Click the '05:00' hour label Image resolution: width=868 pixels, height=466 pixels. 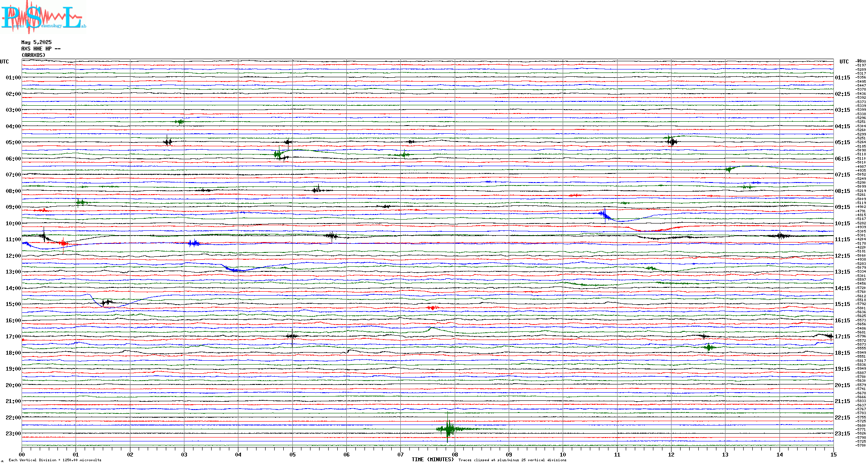13,142
